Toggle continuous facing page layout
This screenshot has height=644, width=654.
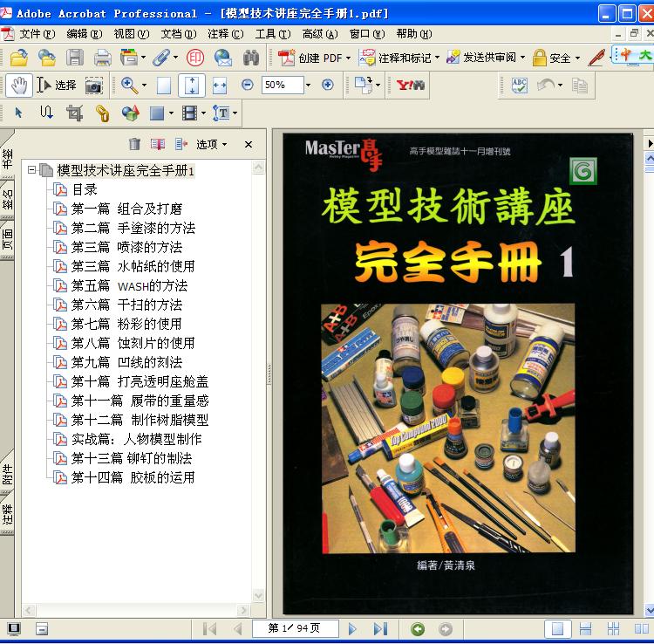pos(613,628)
